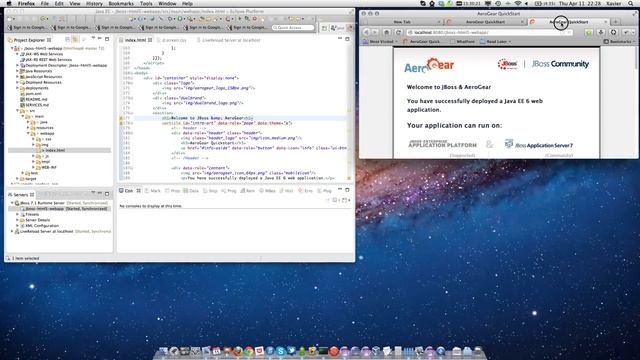640x360 pixels.
Task: Expand the LiveReload Server at localhost node
Action: point(12,231)
